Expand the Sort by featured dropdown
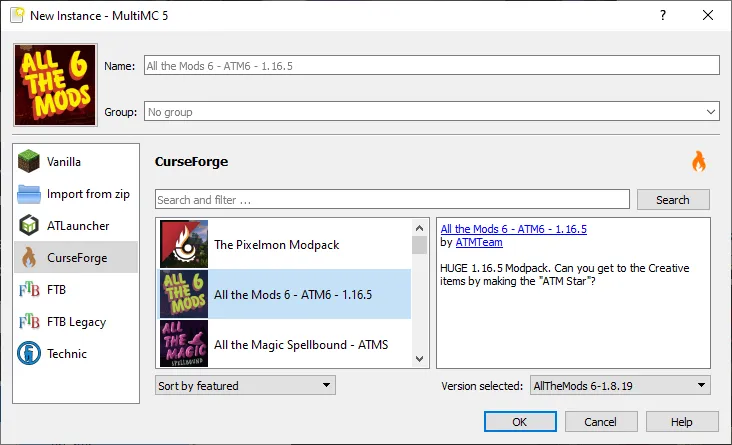Viewport: 732px width, 445px height. 245,385
